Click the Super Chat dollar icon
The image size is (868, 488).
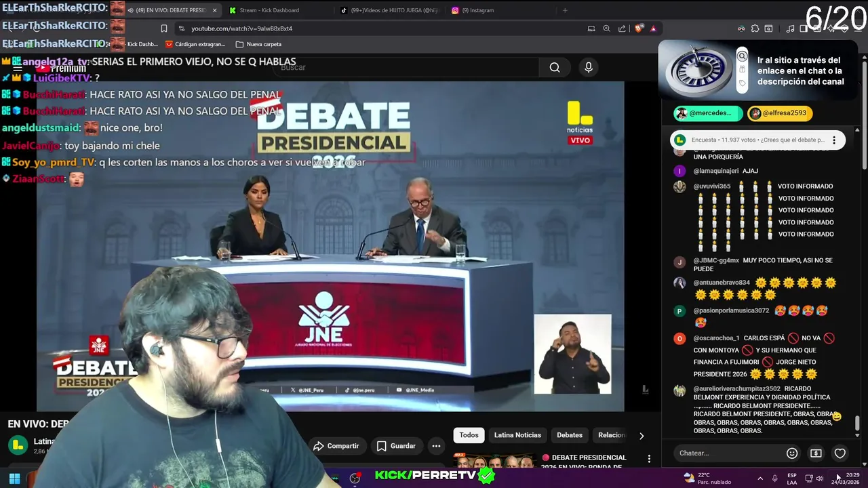(816, 453)
